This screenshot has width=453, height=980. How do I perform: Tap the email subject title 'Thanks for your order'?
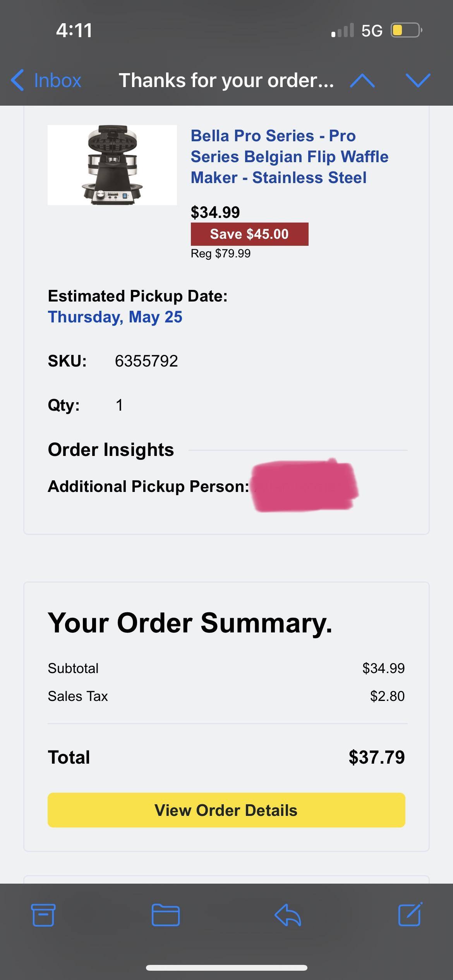pos(226,81)
